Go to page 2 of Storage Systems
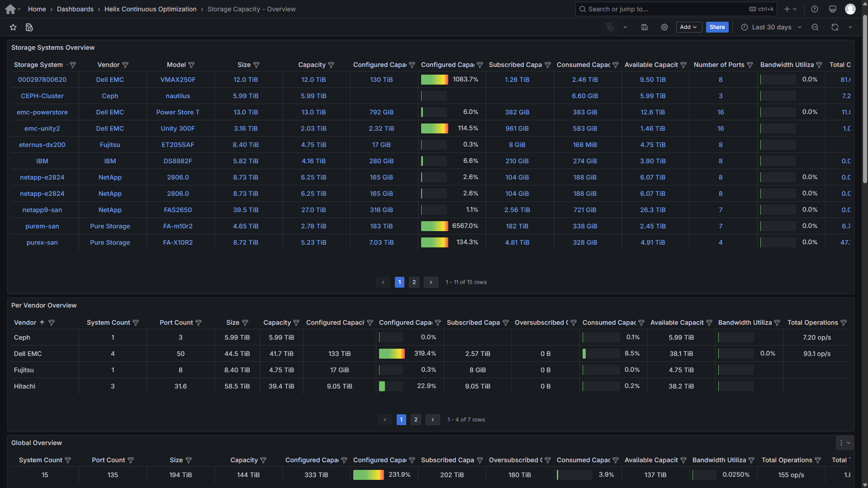Image resolution: width=868 pixels, height=488 pixels. [x=414, y=282]
